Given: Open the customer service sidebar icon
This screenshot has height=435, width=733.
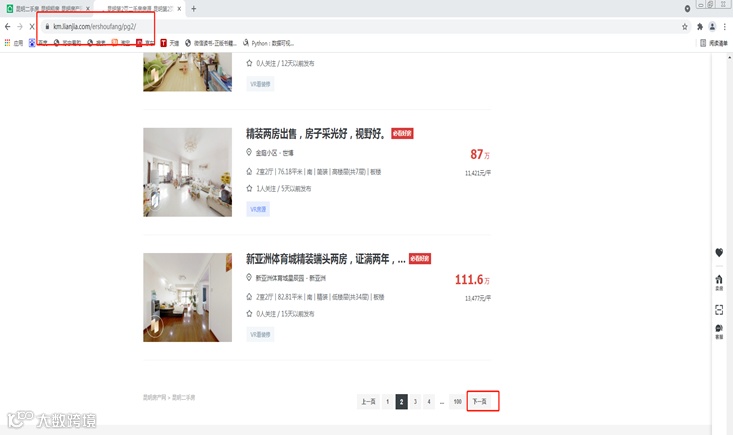Looking at the screenshot, I should (x=719, y=331).
